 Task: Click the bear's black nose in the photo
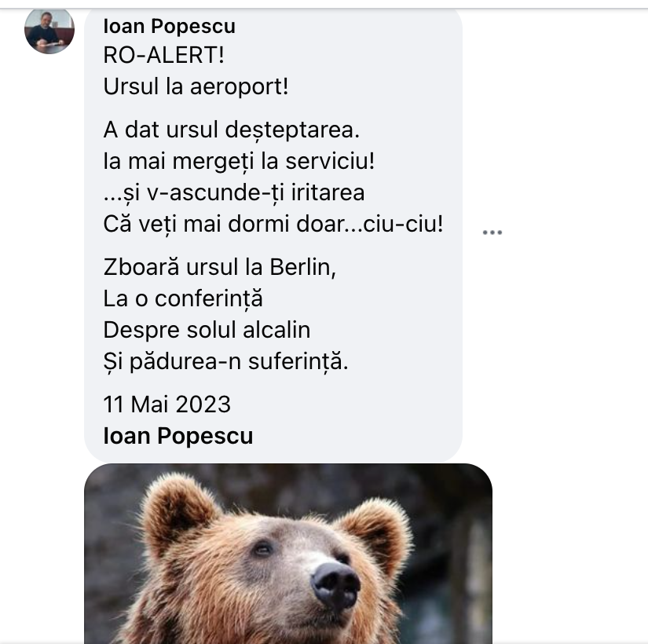335,584
